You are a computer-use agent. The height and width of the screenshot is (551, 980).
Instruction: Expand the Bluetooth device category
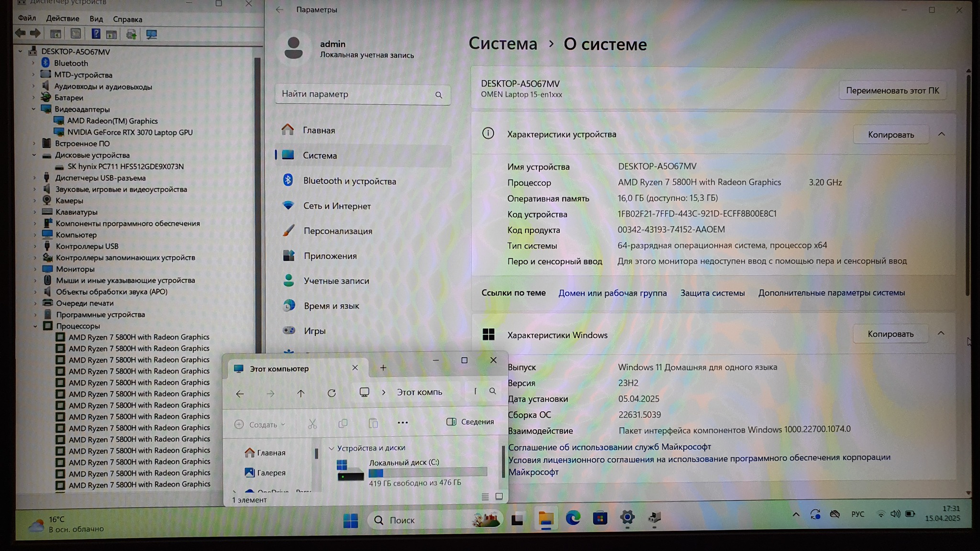click(33, 63)
